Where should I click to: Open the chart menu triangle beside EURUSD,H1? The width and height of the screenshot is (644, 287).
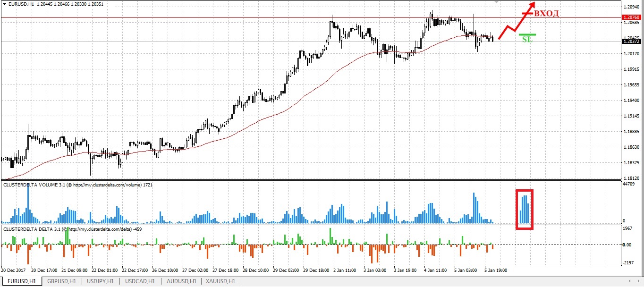tap(4, 4)
